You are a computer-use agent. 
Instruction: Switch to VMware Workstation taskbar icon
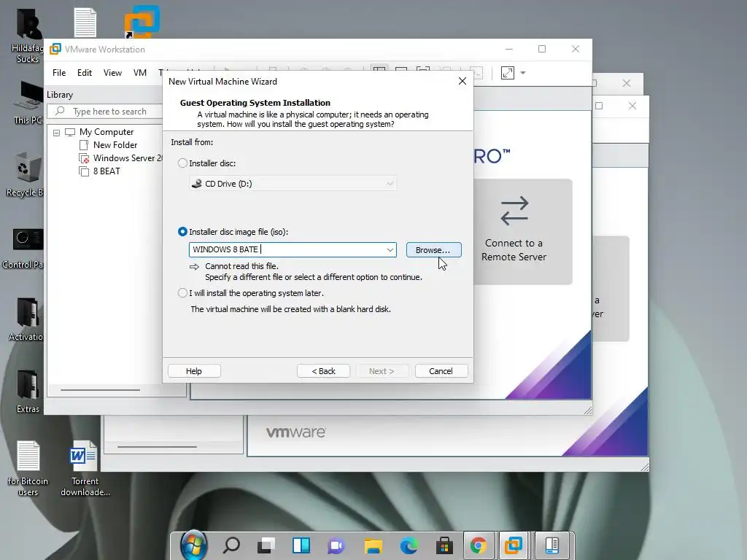[513, 545]
